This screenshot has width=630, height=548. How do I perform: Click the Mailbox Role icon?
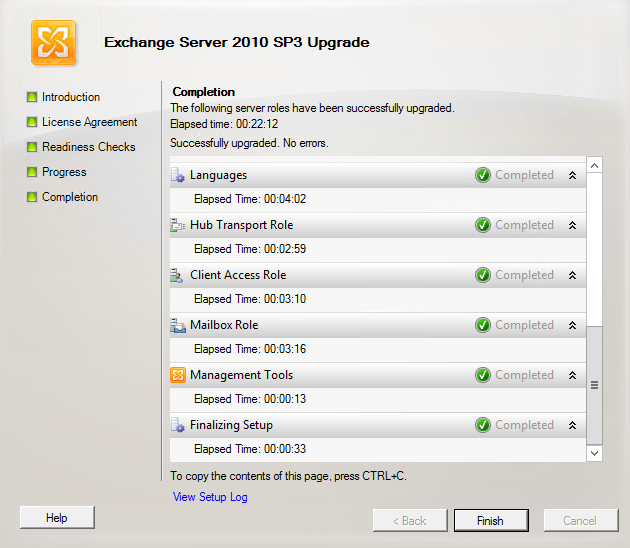pyautogui.click(x=178, y=325)
